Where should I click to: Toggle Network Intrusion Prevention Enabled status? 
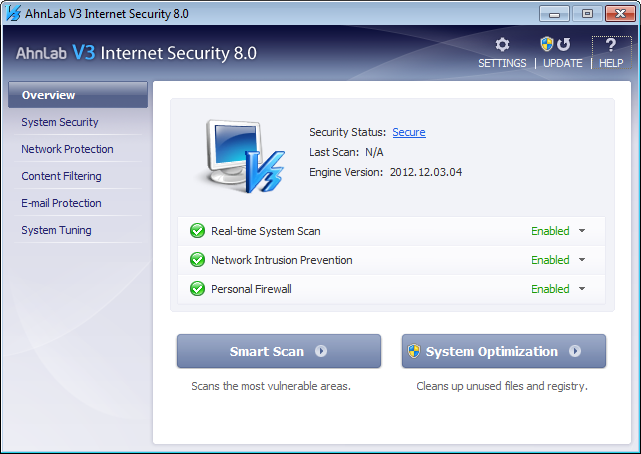(550, 260)
